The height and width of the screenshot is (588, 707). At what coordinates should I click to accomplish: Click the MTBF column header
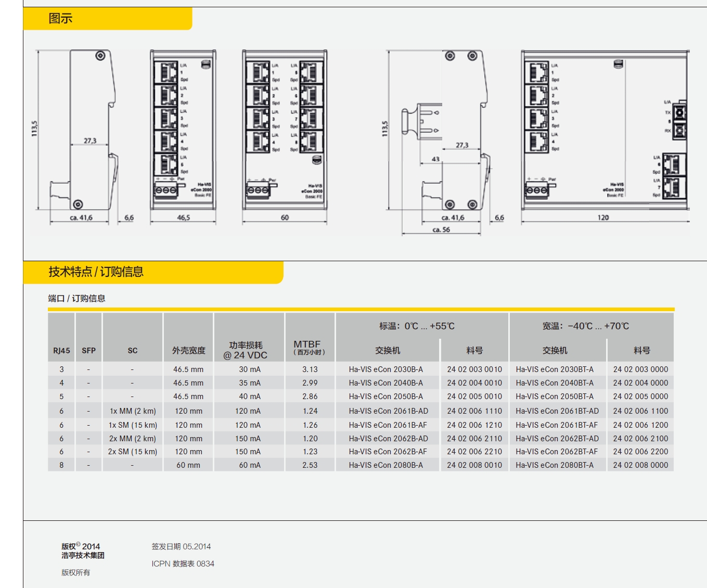coord(309,348)
